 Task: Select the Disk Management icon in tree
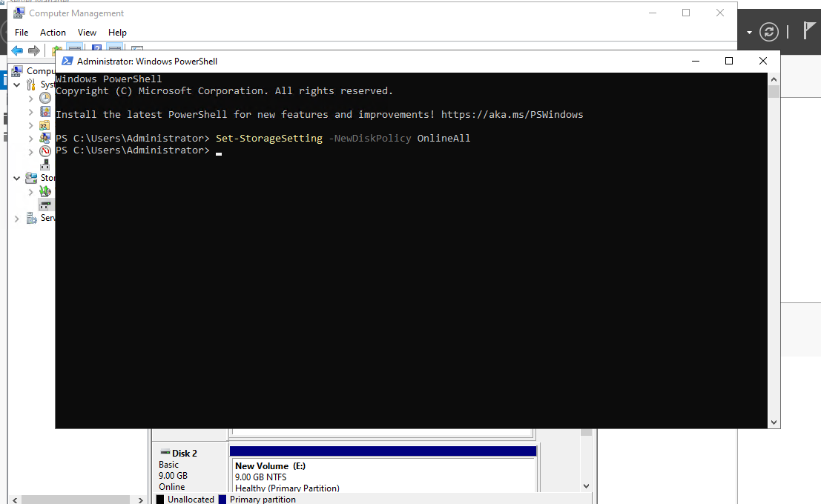[x=45, y=205]
